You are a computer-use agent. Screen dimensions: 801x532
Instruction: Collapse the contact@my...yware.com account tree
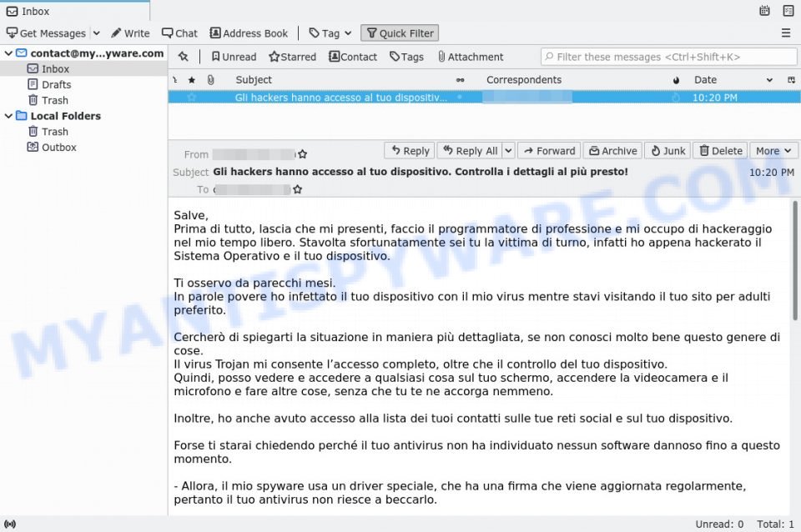tap(8, 53)
